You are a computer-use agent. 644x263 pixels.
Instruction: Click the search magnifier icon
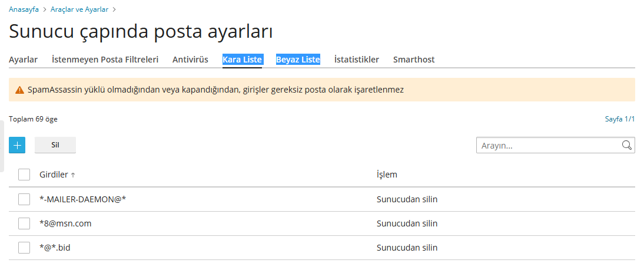tap(626, 145)
